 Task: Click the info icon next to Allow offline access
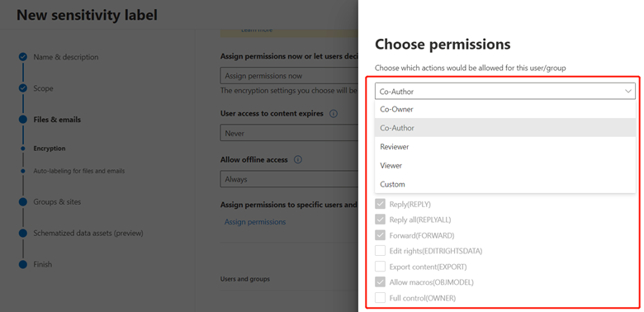298,159
